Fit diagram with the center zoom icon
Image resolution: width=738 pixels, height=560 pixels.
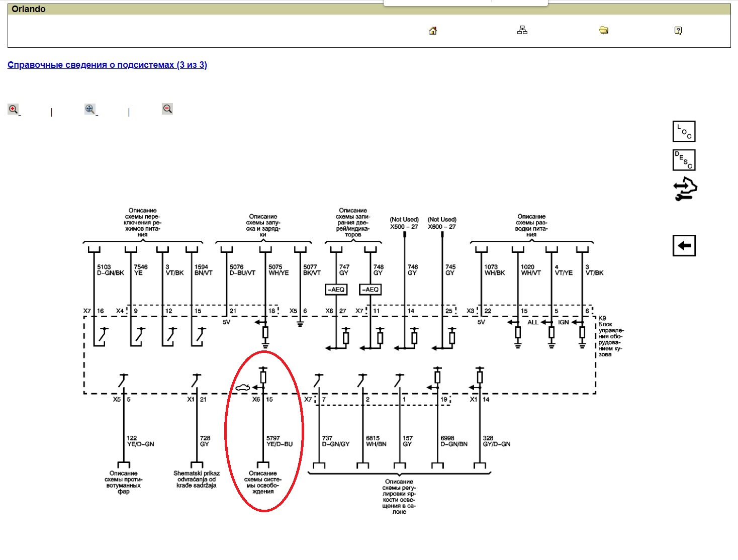pyautogui.click(x=90, y=109)
